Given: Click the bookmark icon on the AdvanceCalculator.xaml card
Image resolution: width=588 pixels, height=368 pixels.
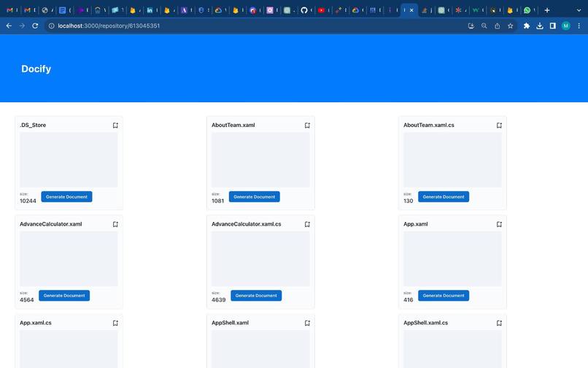Looking at the screenshot, I should [115, 224].
